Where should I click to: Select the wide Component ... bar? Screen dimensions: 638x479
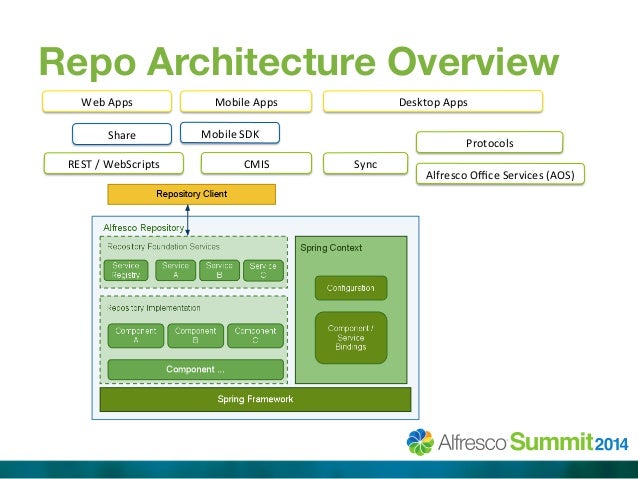coord(196,370)
